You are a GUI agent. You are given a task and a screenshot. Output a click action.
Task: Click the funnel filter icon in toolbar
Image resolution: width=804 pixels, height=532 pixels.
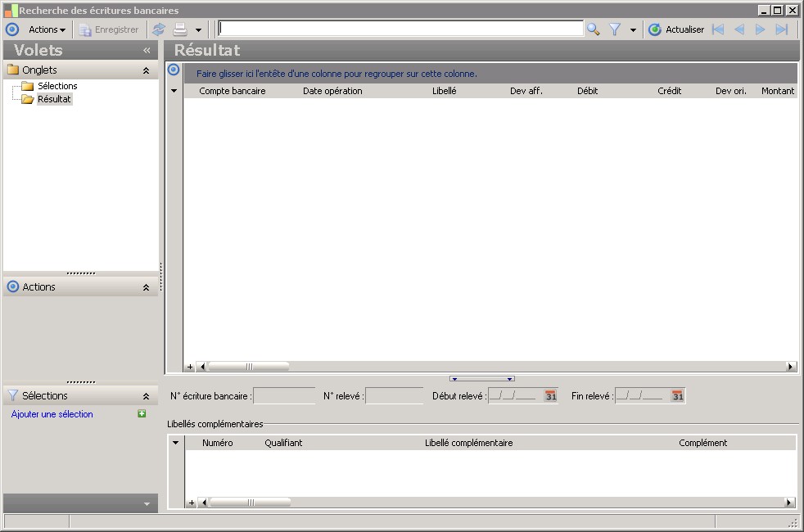tap(614, 29)
